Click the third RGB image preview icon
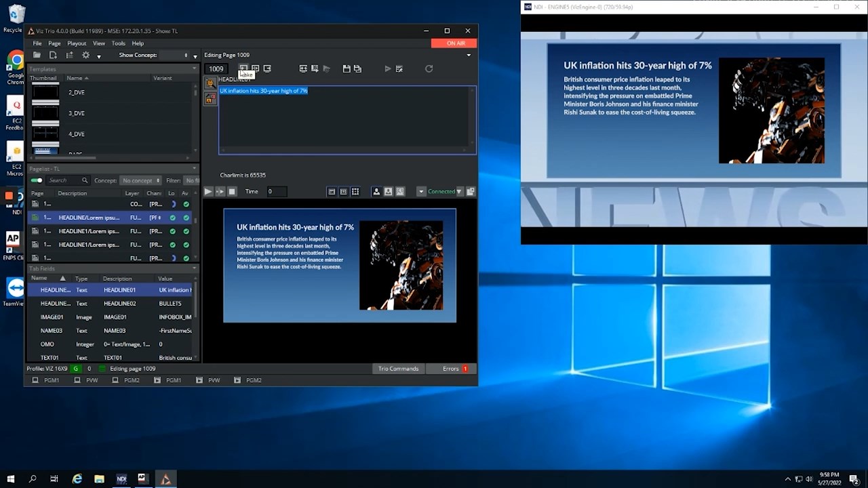 point(399,192)
